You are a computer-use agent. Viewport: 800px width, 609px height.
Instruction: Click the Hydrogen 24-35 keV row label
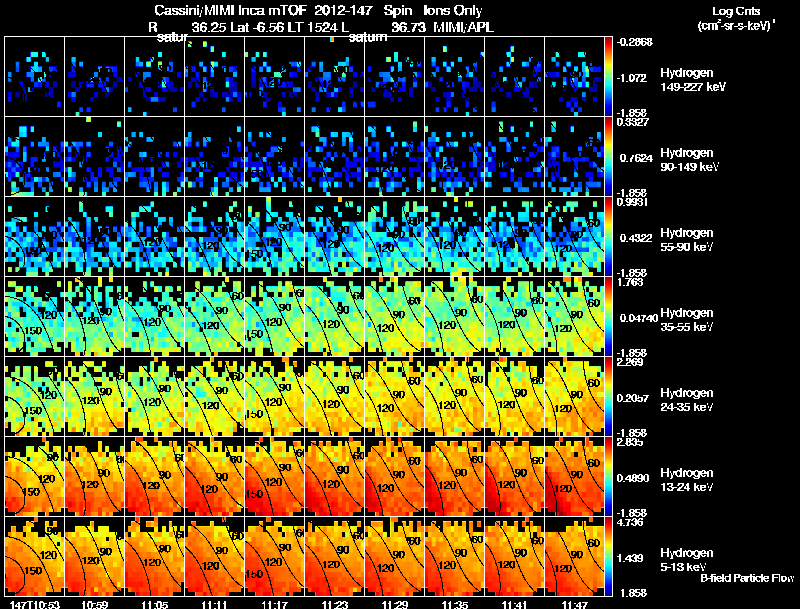tap(687, 400)
